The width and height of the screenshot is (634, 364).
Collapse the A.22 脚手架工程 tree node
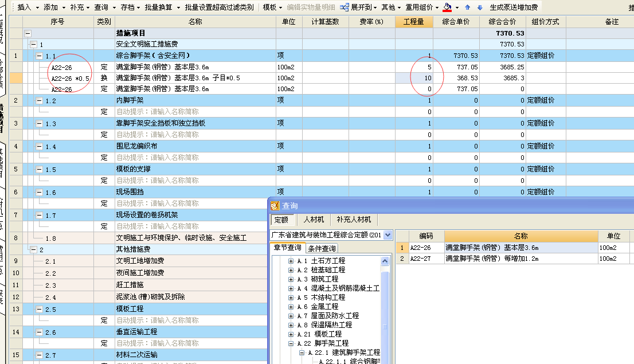point(291,343)
